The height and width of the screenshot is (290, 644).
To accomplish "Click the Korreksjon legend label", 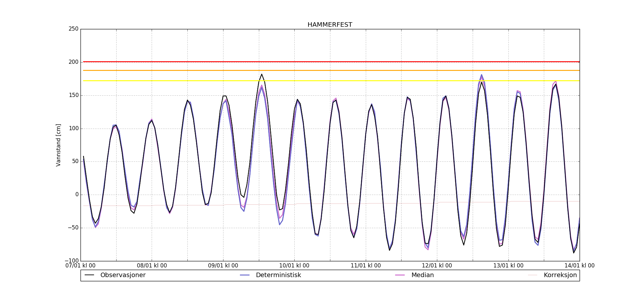I will tap(560, 275).
